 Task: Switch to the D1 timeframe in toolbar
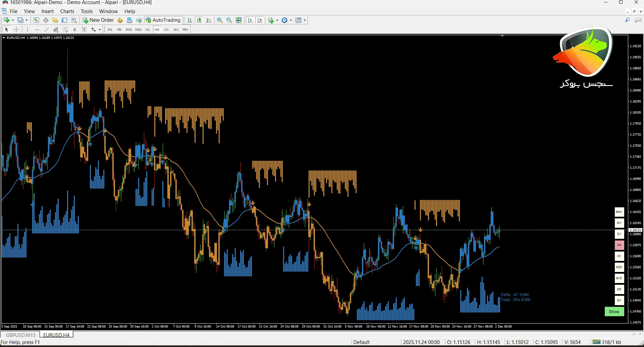tap(166, 29)
